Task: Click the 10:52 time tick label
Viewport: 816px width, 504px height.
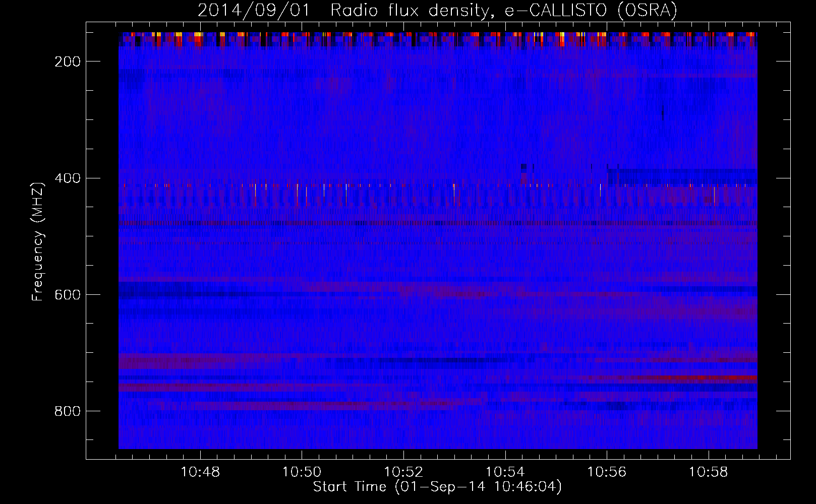Action: click(403, 472)
